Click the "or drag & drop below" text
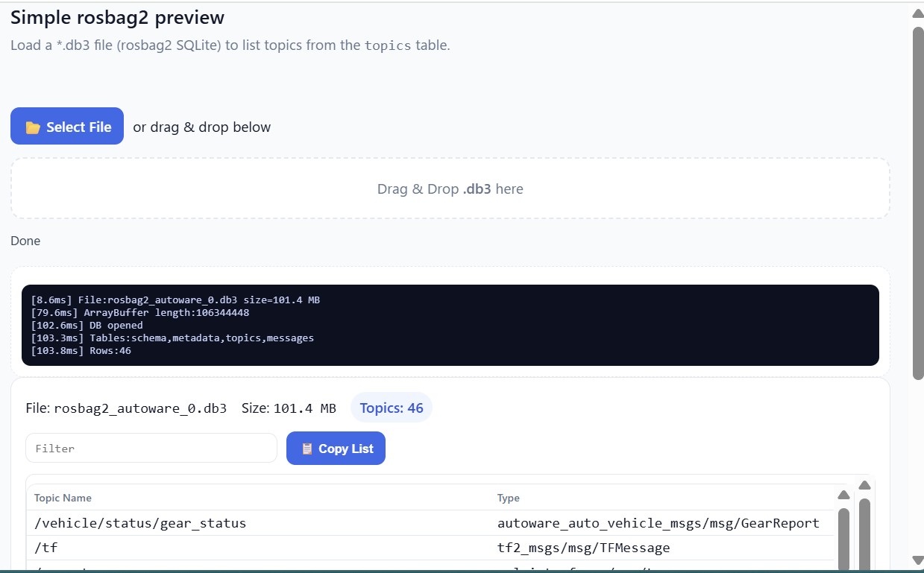This screenshot has width=924, height=573. [x=202, y=127]
